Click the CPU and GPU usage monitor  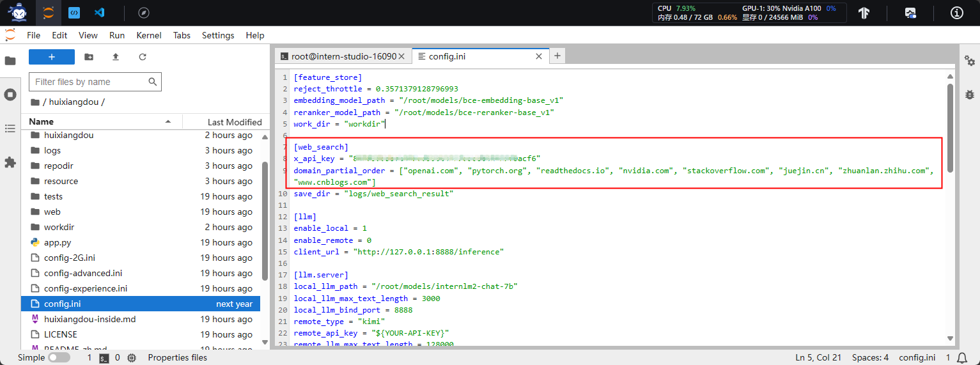point(750,13)
